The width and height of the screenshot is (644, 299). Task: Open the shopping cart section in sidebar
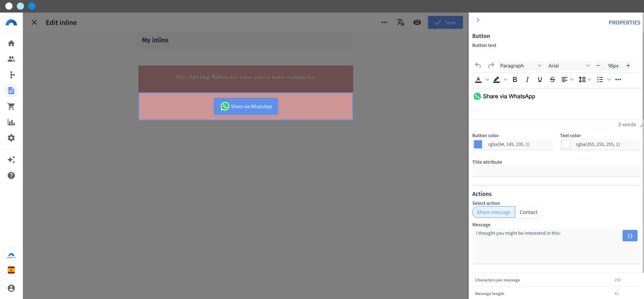(x=11, y=106)
